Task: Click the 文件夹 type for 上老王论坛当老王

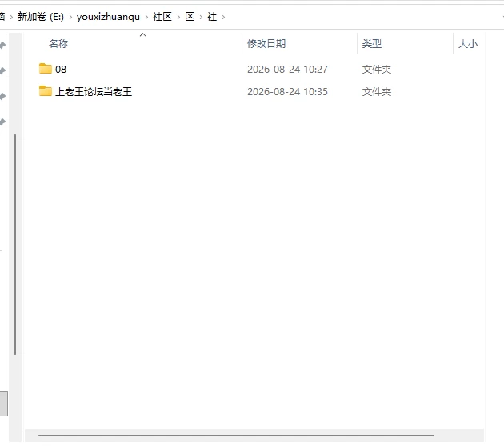Action: click(377, 91)
